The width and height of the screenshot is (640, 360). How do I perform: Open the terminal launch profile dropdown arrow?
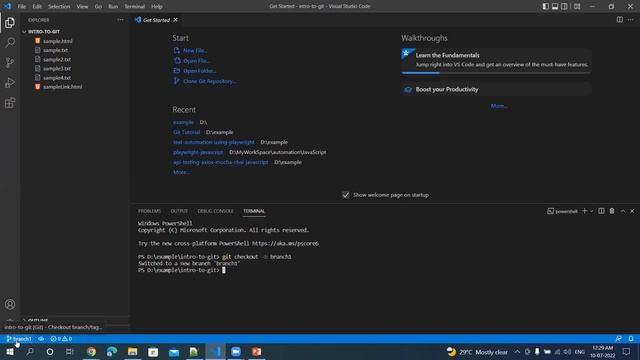[x=591, y=211]
